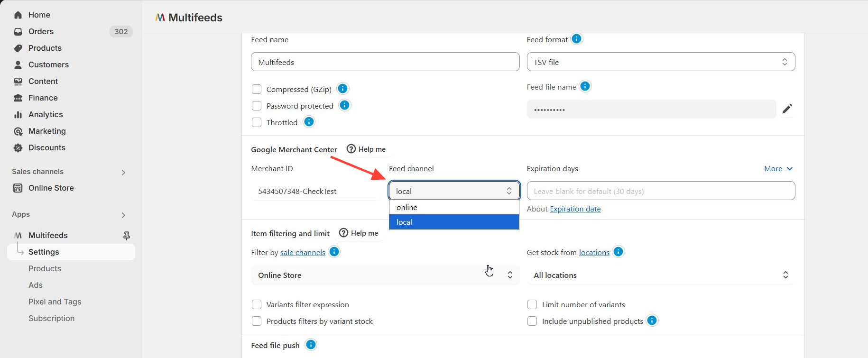The image size is (868, 358).
Task: Collapse the Feed channel dropdown
Action: pos(454,191)
